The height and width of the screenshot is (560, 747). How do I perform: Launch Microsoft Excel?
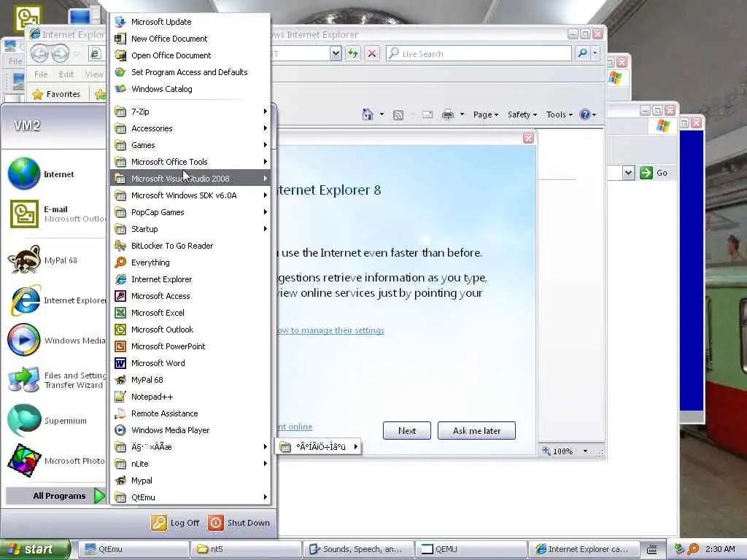pyautogui.click(x=190, y=312)
